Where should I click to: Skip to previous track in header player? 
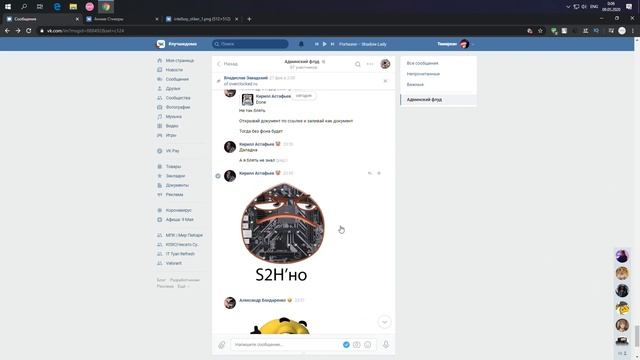317,44
